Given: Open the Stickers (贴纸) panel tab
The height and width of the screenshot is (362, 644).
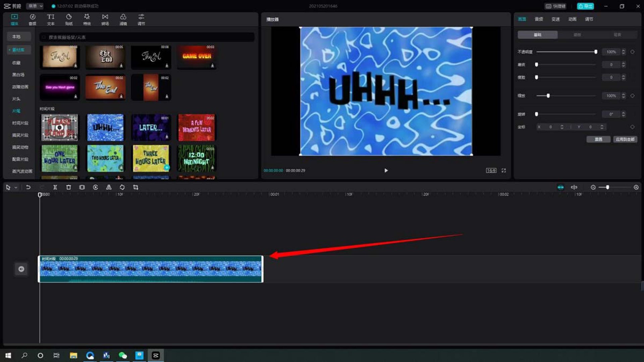Looking at the screenshot, I should [69, 19].
